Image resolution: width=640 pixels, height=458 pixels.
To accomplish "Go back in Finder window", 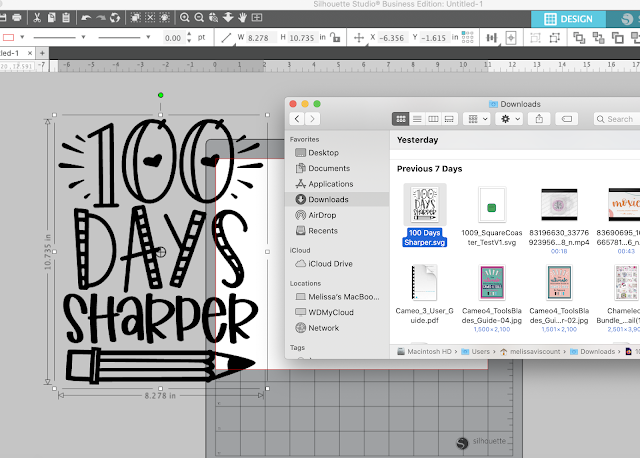I will point(297,119).
